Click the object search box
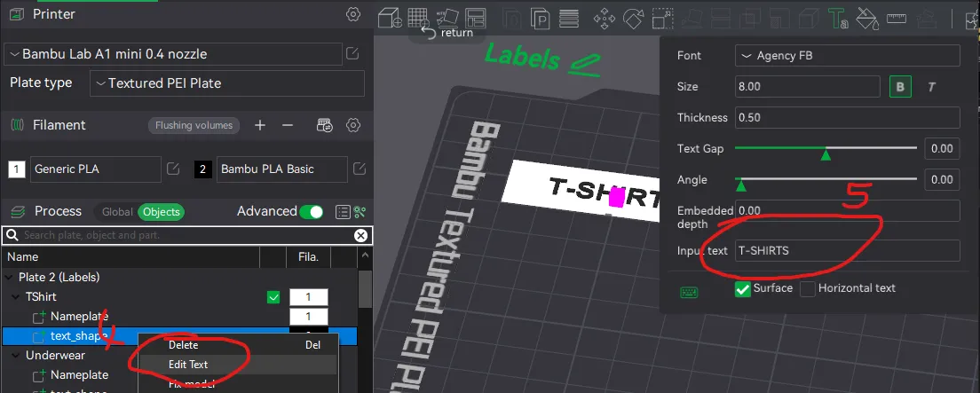The width and height of the screenshot is (980, 393). [x=186, y=236]
